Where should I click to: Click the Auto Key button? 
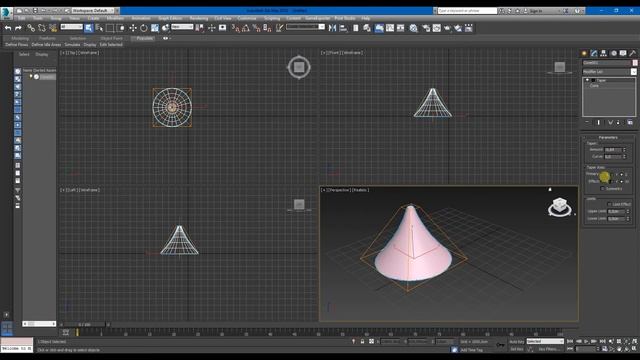pos(516,342)
